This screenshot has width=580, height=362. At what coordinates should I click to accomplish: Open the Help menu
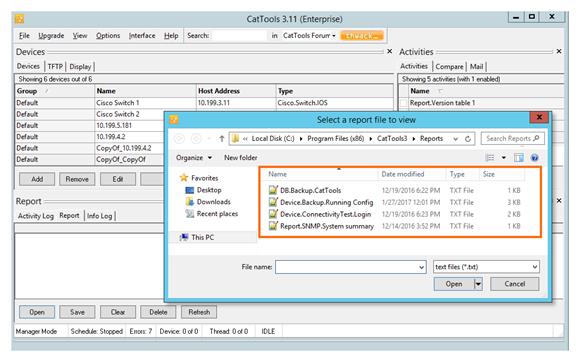(x=171, y=36)
